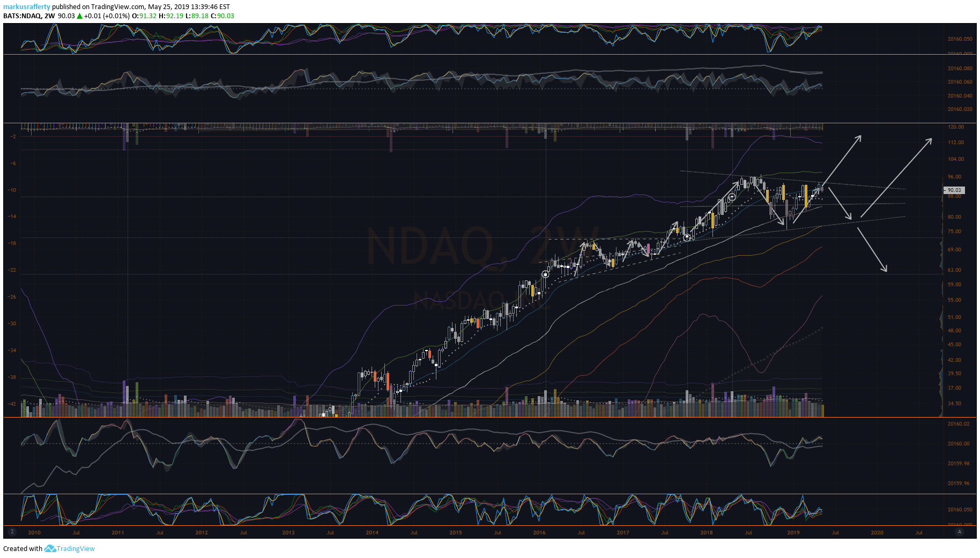Click the 59.00 price scale label
Viewport: 980px width, 558px height.
954,284
